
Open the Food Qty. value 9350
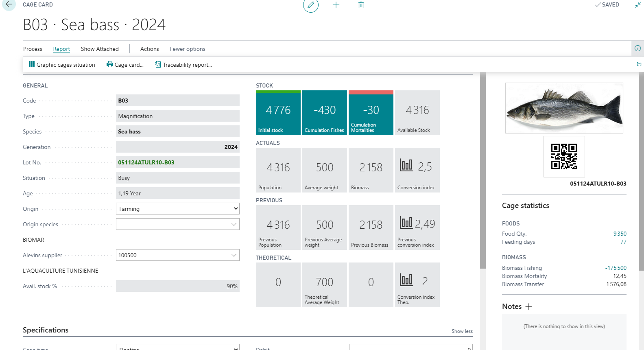point(620,234)
